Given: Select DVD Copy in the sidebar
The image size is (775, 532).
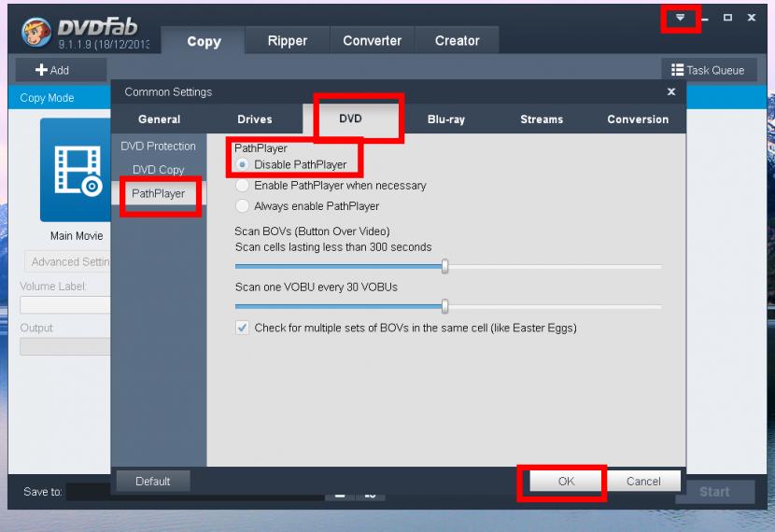Looking at the screenshot, I should pyautogui.click(x=158, y=170).
